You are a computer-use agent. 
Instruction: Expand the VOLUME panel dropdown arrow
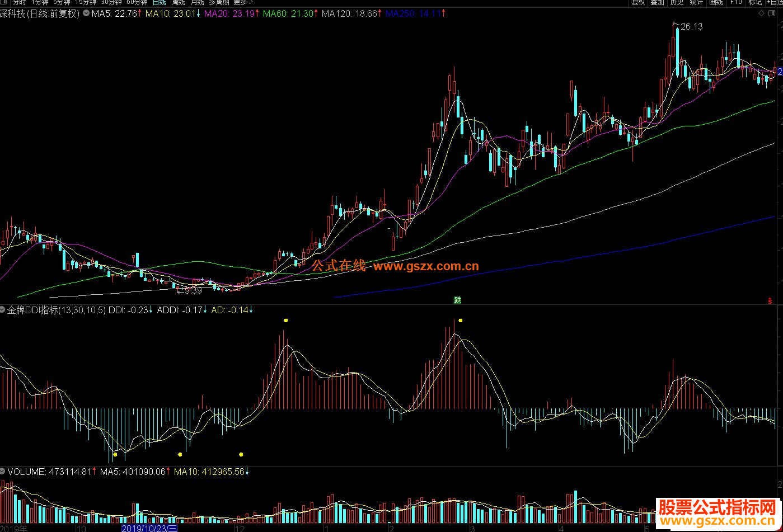pos(3,472)
